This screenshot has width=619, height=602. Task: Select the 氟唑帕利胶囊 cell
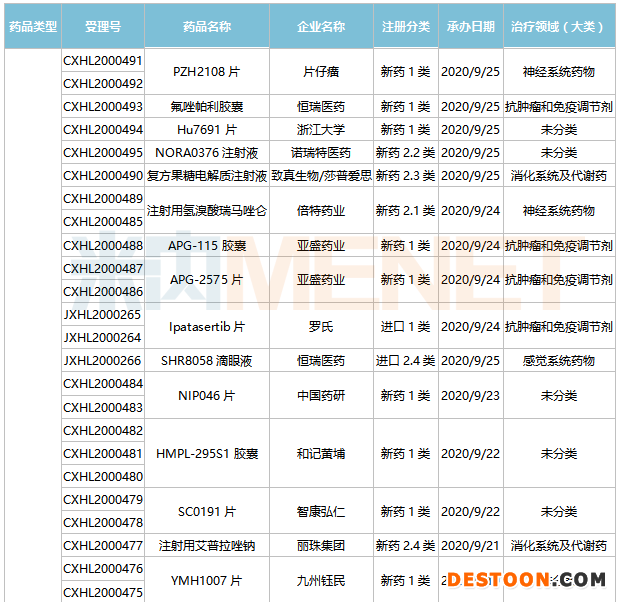pos(207,107)
